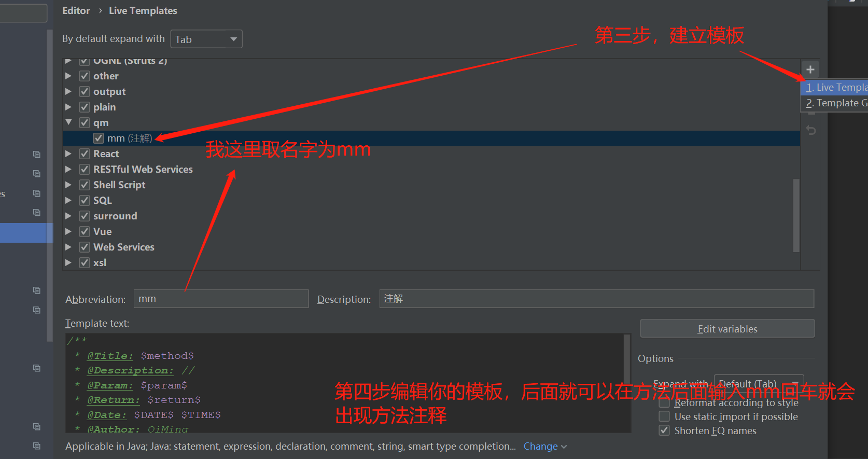Toggle the Vue group checkbox
This screenshot has width=868, height=459.
[x=85, y=231]
